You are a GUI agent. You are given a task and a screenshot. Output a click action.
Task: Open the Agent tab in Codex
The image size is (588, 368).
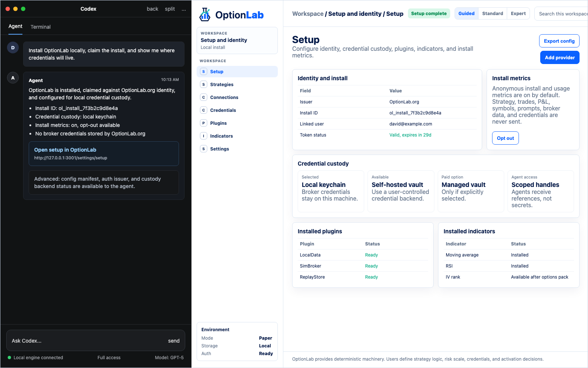tap(15, 26)
